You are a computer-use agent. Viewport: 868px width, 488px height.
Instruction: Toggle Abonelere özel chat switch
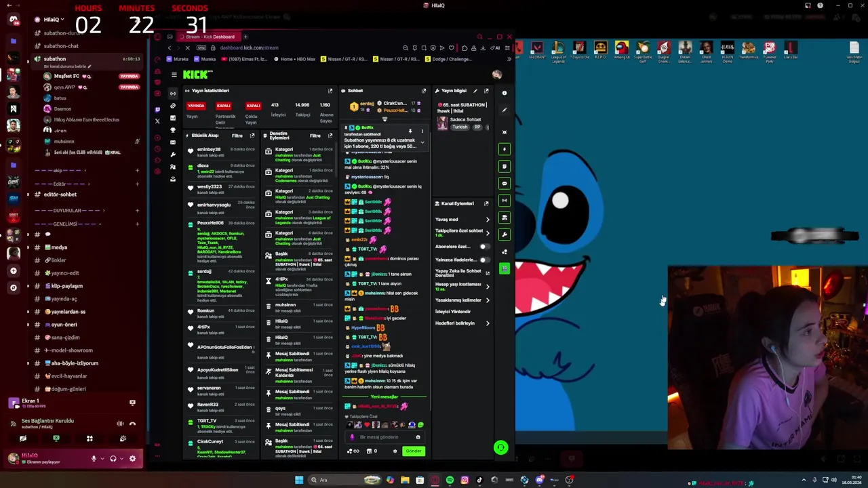point(484,247)
